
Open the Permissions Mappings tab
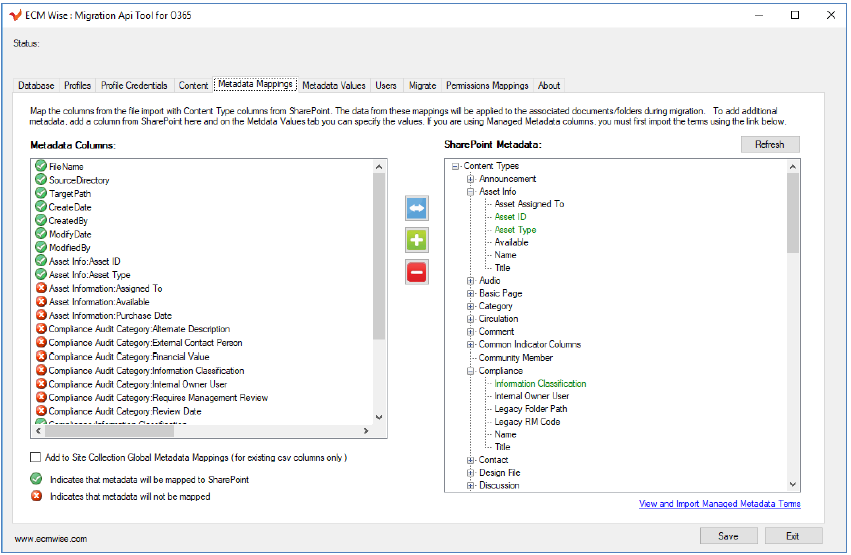(x=487, y=86)
